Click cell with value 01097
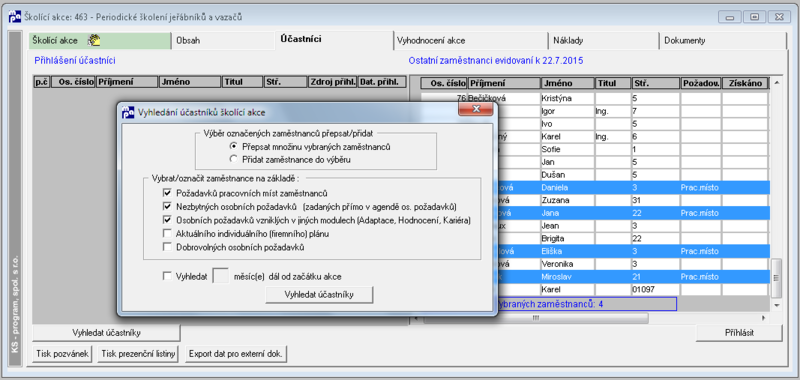 [655, 289]
